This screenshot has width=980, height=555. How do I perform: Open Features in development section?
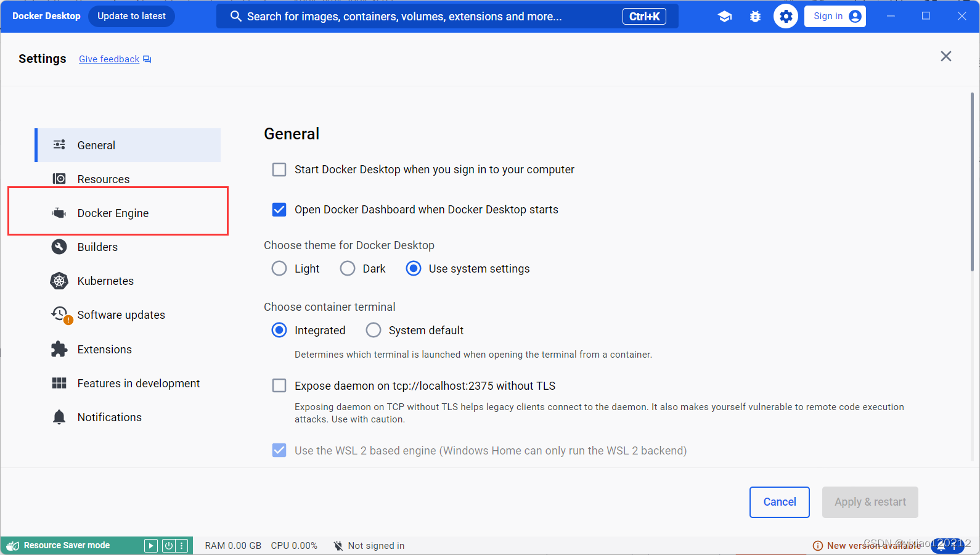pyautogui.click(x=128, y=383)
